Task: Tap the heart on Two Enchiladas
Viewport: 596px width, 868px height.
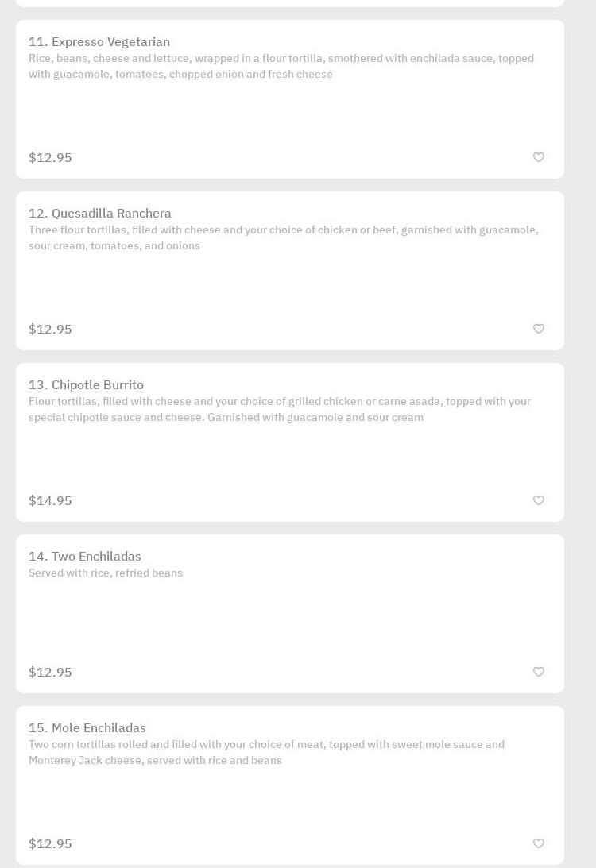Action: (x=539, y=672)
